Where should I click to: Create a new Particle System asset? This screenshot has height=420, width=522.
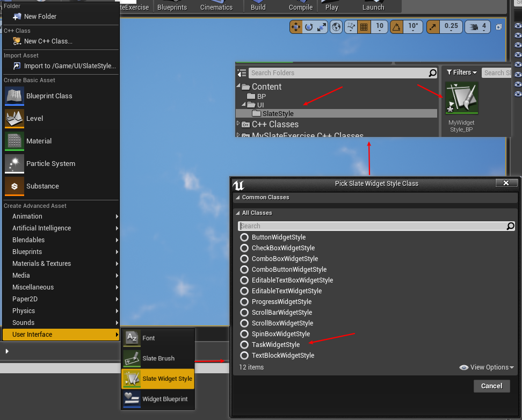click(x=61, y=164)
